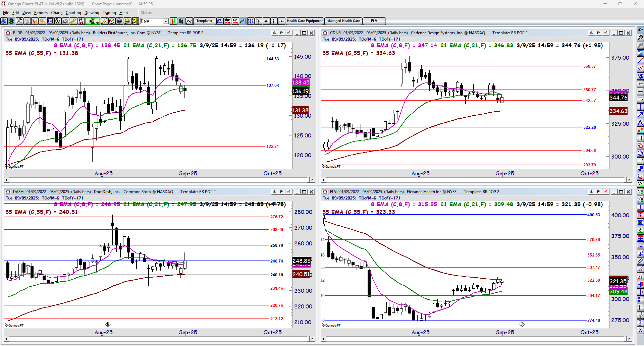Click the red ladder toolbar icon
Viewport: 644px width, 346px height.
click(x=81, y=21)
